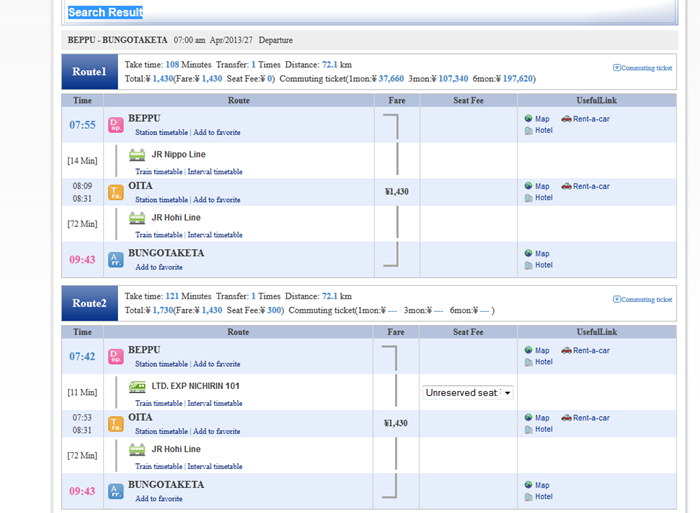The width and height of the screenshot is (700, 513).
Task: Click the Hotel icon in Route1 BEPPU row
Action: point(529,130)
